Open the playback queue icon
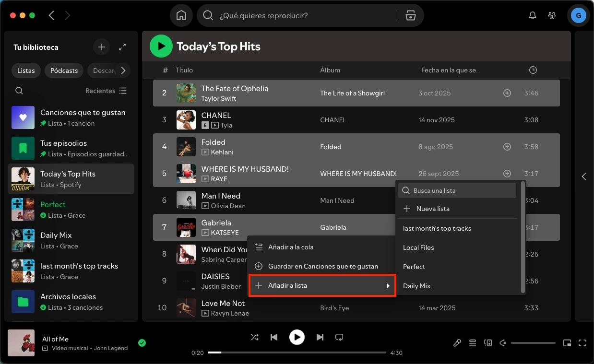Image resolution: width=594 pixels, height=364 pixels. point(472,343)
